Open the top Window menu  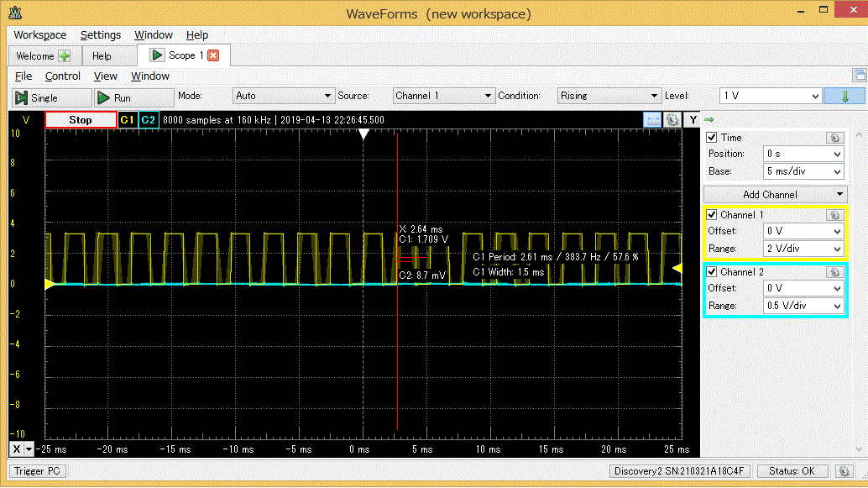154,35
